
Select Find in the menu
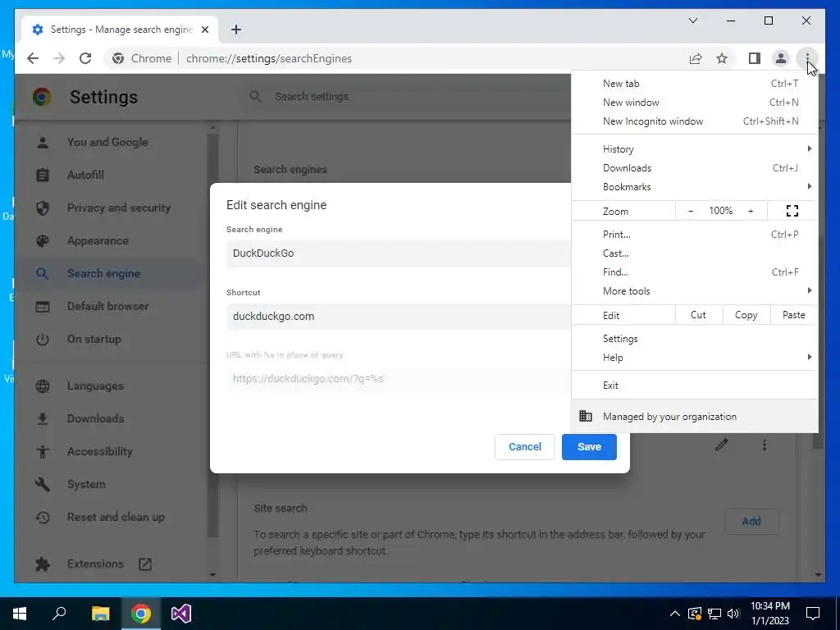[x=695, y=272]
